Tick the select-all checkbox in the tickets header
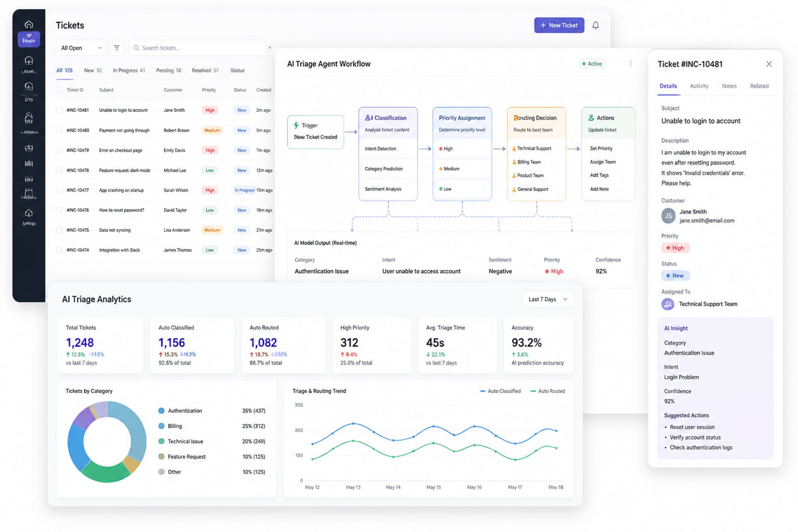Screen dimensions: 798x532 pos(59,90)
